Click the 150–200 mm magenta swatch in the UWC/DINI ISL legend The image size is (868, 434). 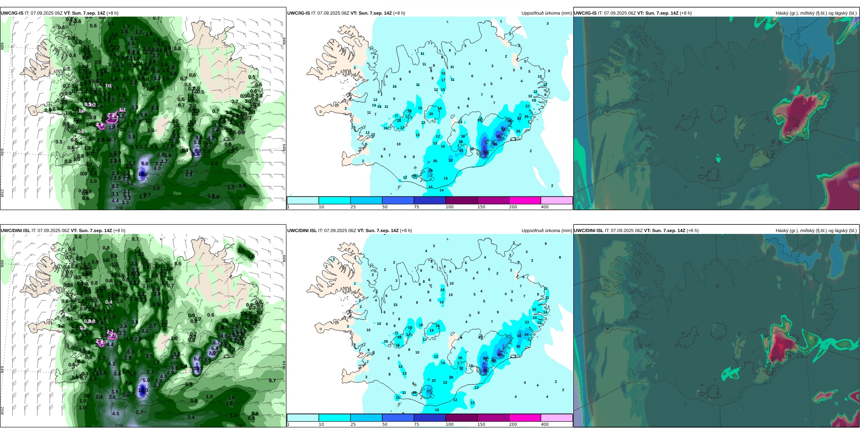[x=493, y=418]
